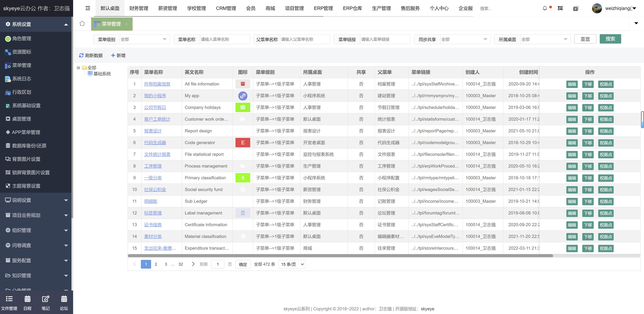The image size is (644, 314).
Task: Toggle the sidebar collapse hamburger icon
Action: click(88, 8)
